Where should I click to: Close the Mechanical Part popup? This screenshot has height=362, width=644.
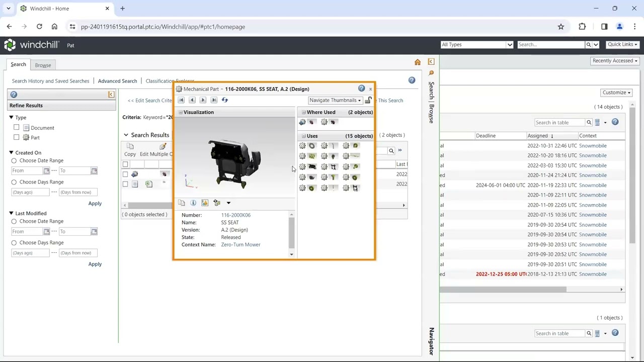pos(371,89)
